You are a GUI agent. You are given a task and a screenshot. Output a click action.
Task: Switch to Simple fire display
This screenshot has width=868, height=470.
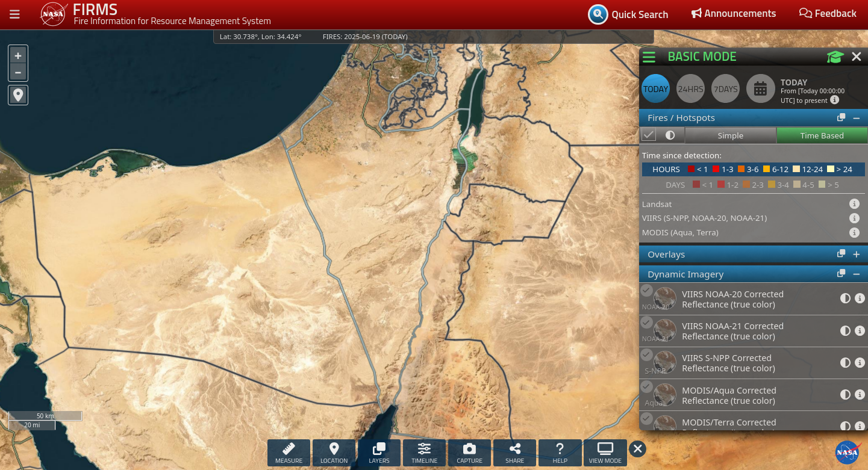click(730, 135)
